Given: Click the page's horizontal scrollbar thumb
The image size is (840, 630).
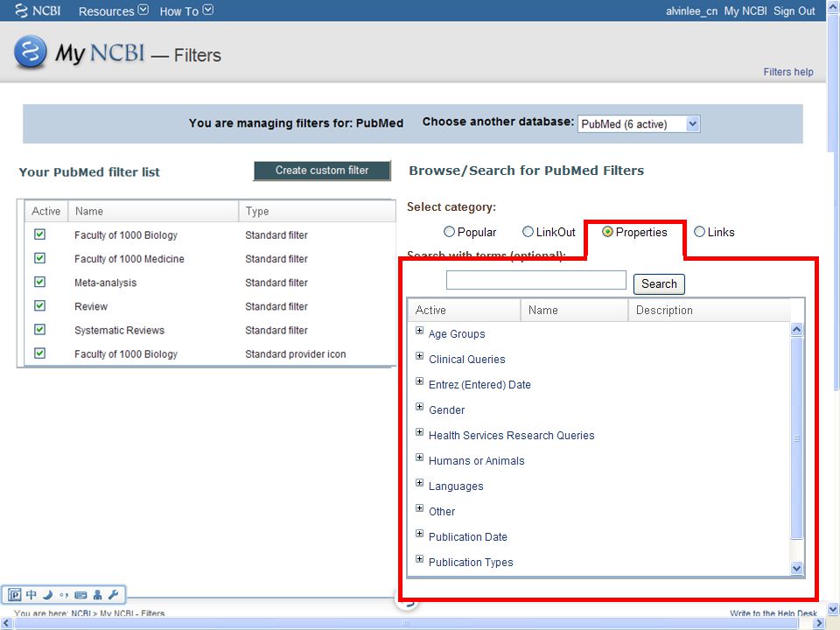Looking at the screenshot, I should coord(406,624).
